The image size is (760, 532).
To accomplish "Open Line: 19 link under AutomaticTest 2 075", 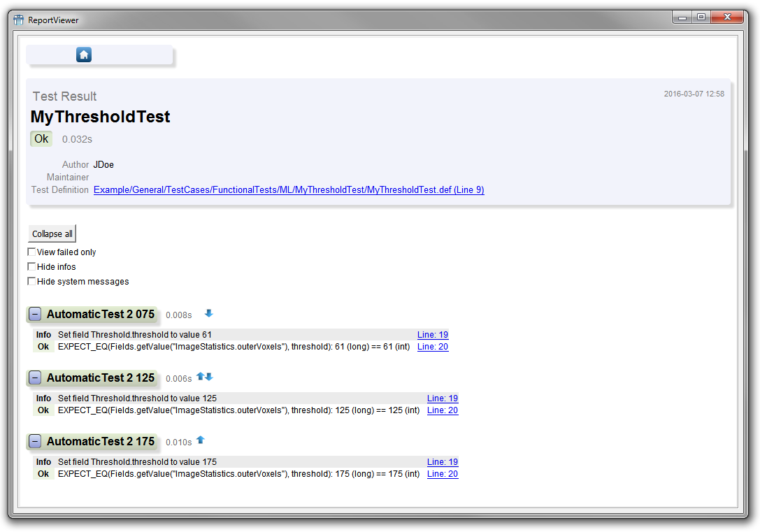I will pos(433,335).
